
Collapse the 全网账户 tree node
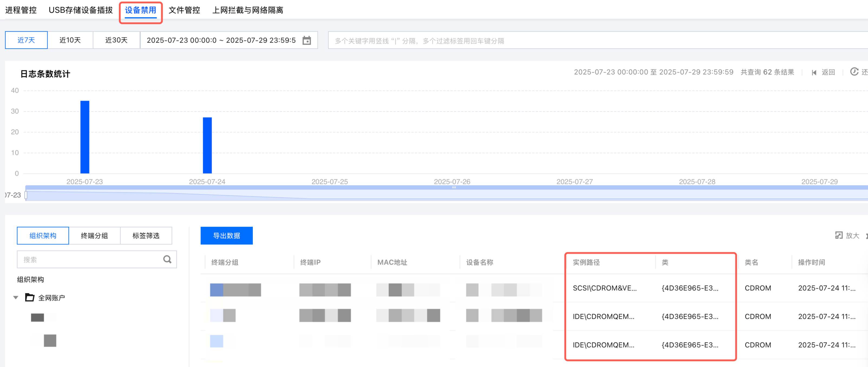15,297
